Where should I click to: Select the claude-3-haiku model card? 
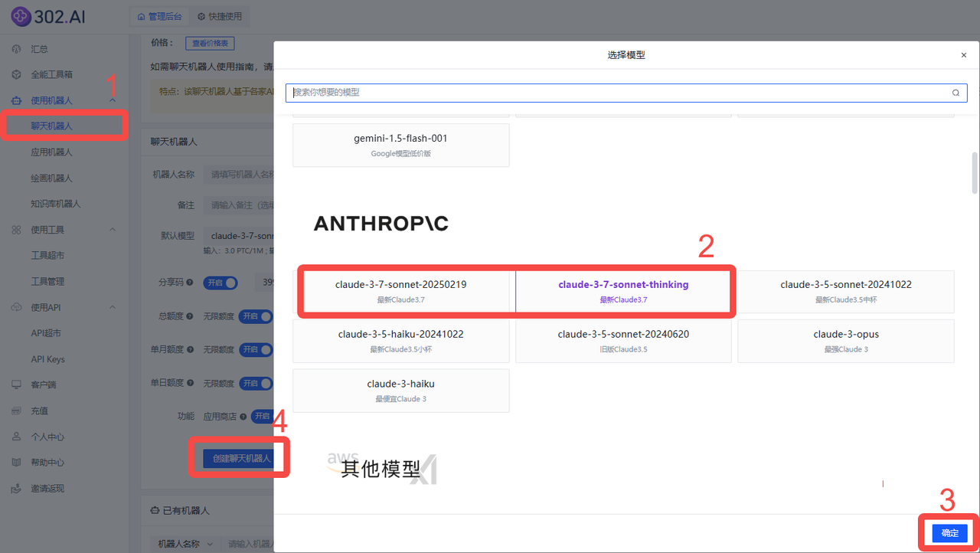click(x=401, y=391)
